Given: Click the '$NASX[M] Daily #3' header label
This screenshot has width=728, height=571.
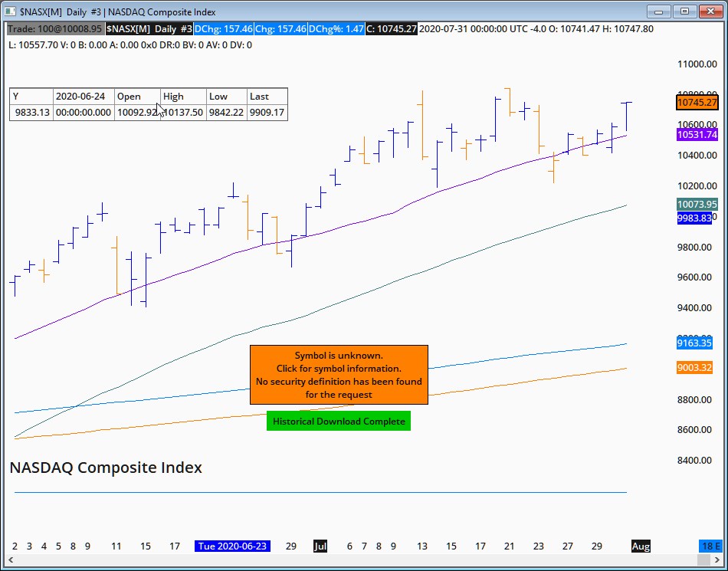Looking at the screenshot, I should (149, 29).
